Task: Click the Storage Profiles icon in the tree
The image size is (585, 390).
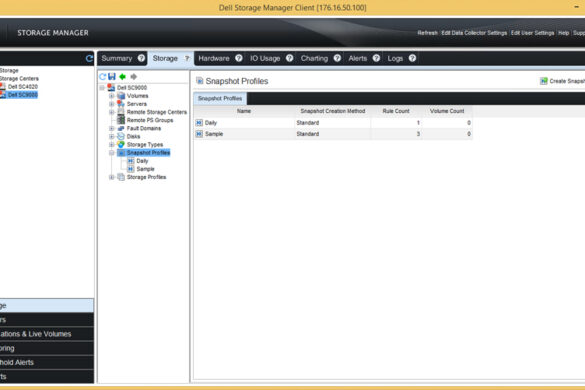Action: pyautogui.click(x=121, y=177)
